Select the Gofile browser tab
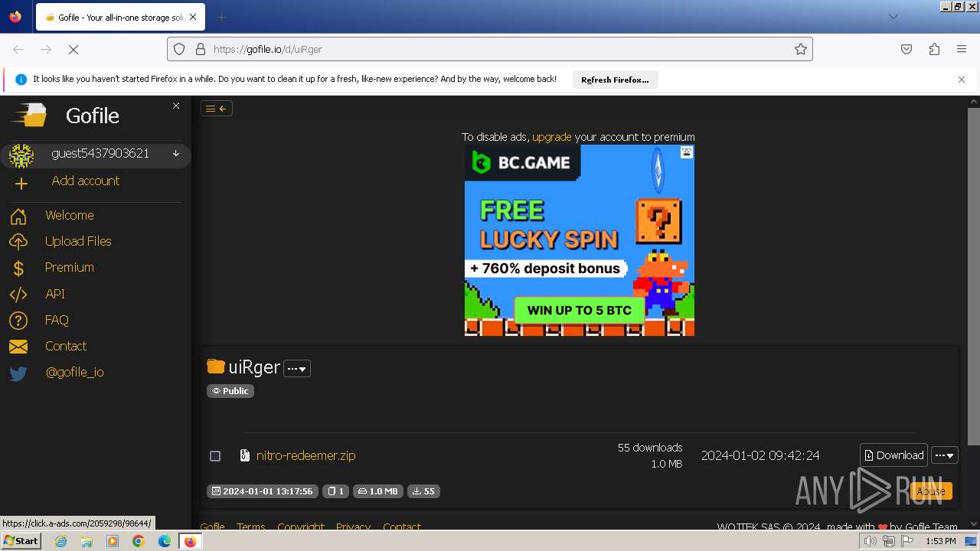980x551 pixels. tap(119, 17)
